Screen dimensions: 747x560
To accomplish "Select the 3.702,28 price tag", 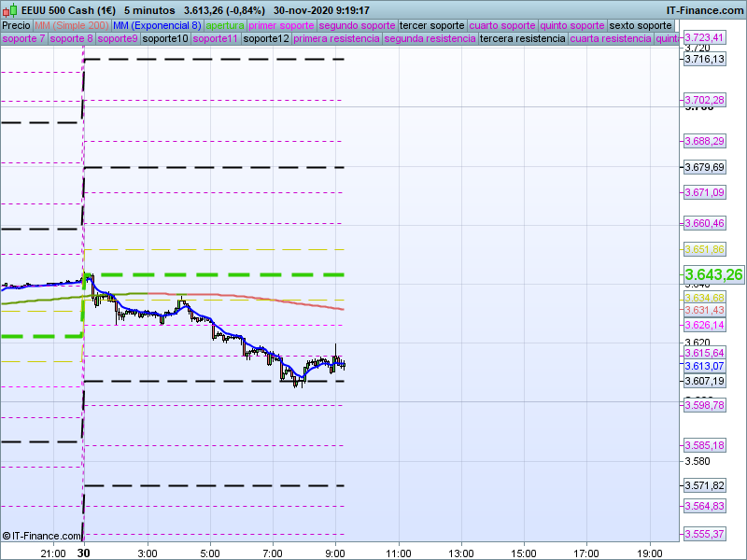I will click(x=704, y=100).
